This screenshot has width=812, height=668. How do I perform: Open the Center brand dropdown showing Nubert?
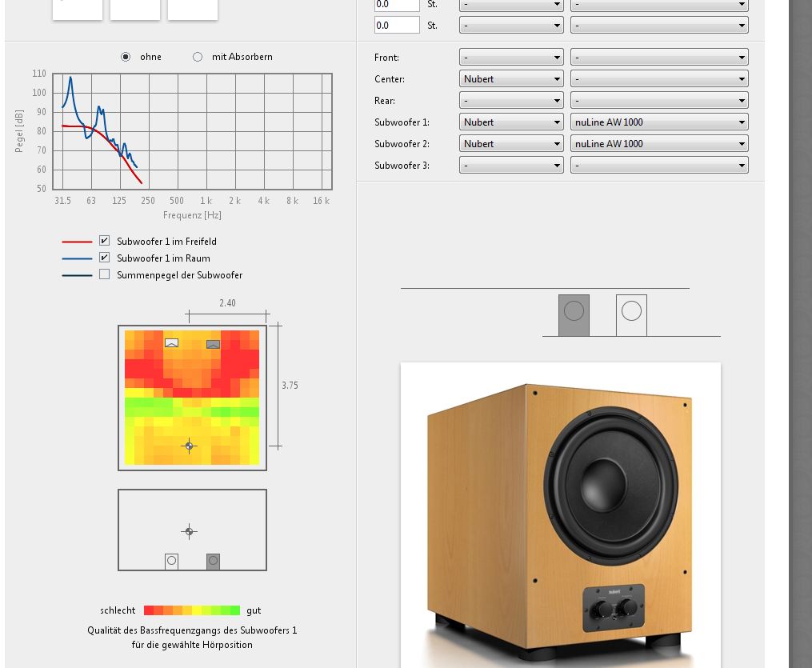511,79
